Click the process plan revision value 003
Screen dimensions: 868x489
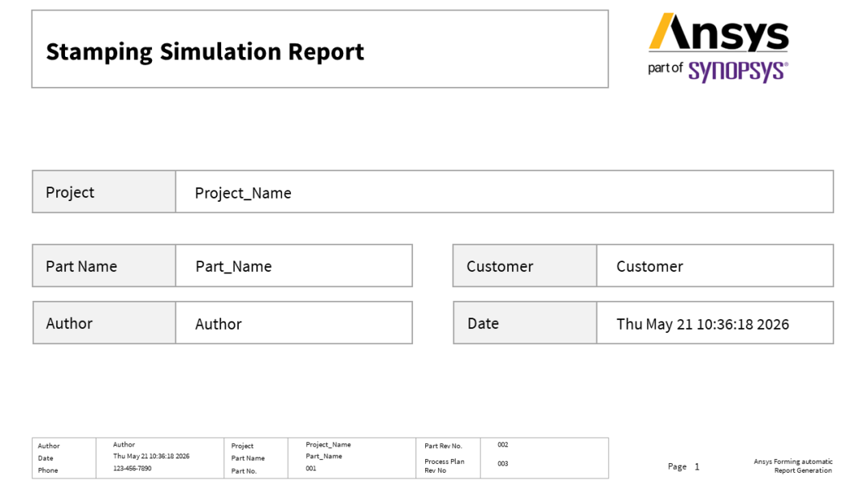pos(502,463)
